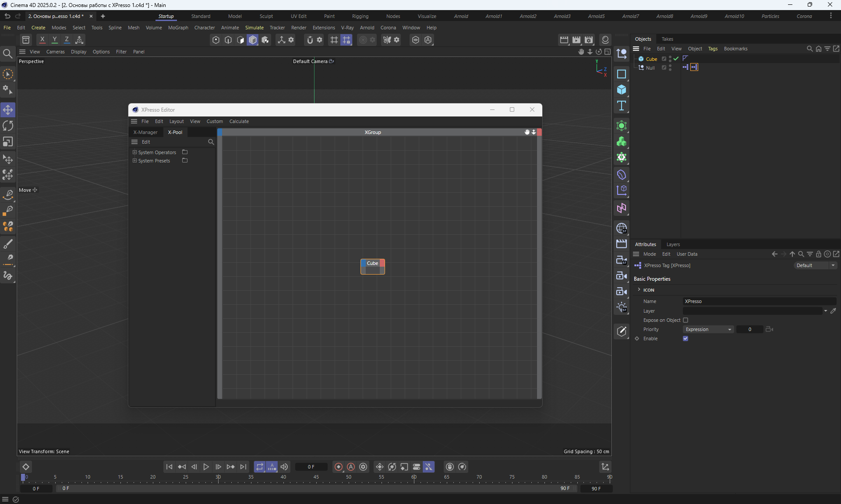Open Calculate menu in XPresso Editor

[239, 121]
